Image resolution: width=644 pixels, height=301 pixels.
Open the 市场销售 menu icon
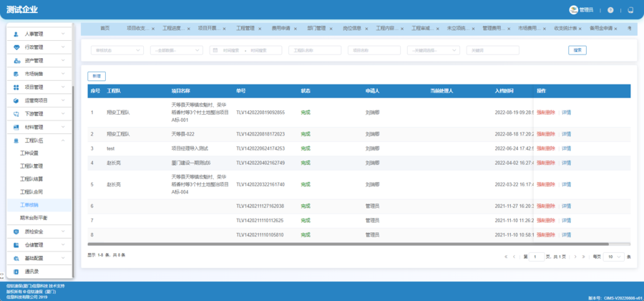16,74
